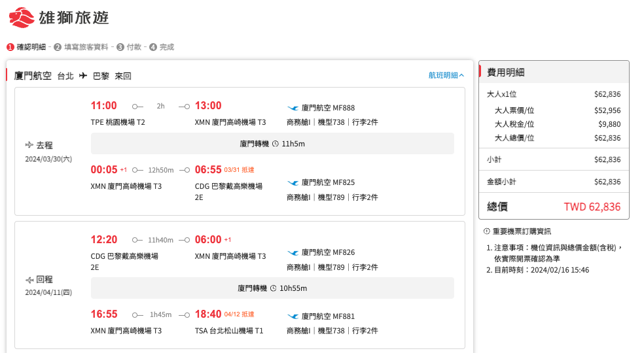The image size is (644, 353).
Task: Click 目前時刻 2024/02/16 15:46 note
Action: pos(541,270)
